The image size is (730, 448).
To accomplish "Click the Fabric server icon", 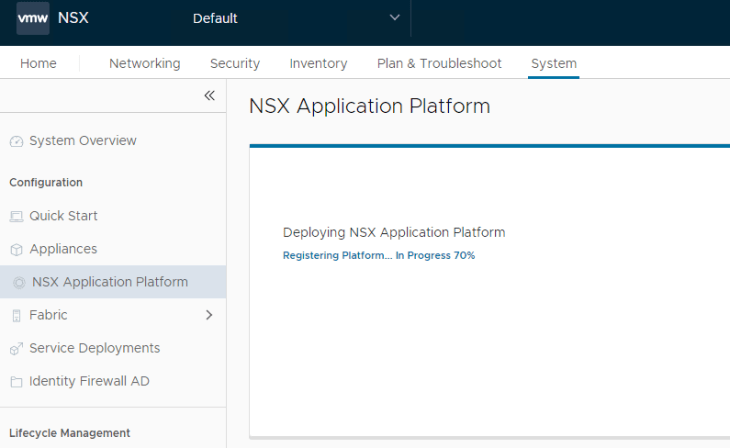I will click(x=16, y=316).
